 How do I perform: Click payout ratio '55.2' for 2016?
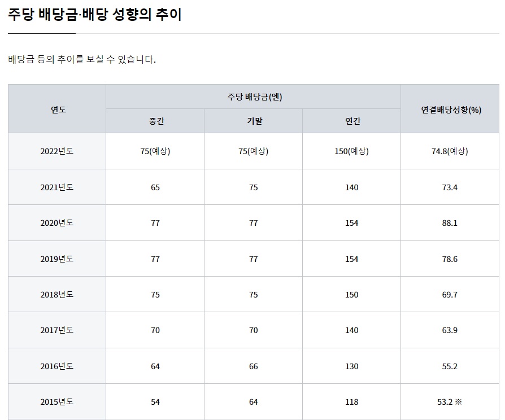coord(450,366)
